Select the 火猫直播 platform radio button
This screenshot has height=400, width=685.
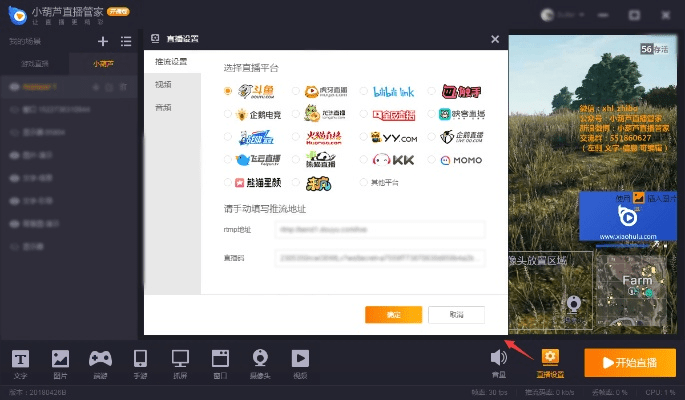pyautogui.click(x=296, y=137)
